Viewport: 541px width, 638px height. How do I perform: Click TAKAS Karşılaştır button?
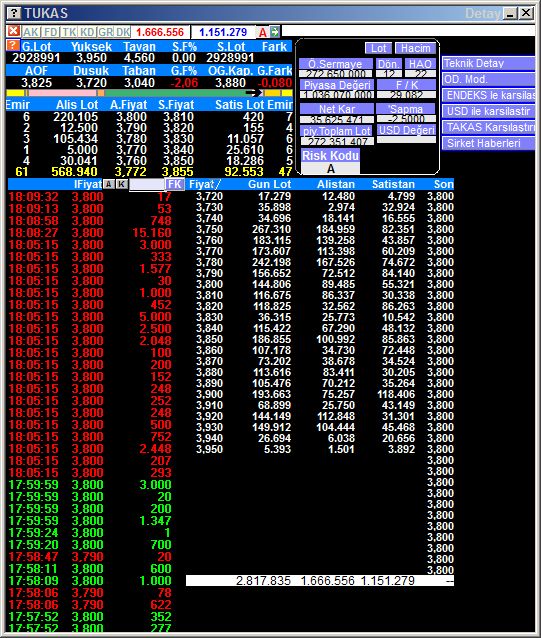pyautogui.click(x=488, y=127)
